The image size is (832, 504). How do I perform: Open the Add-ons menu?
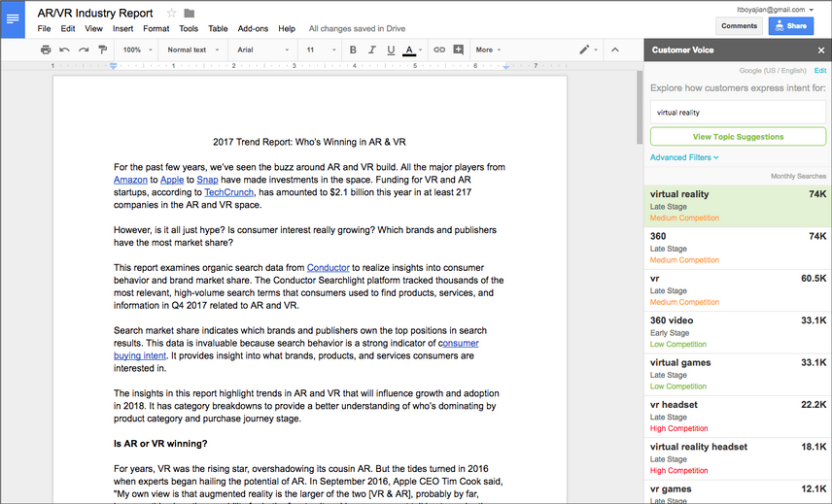pyautogui.click(x=253, y=28)
